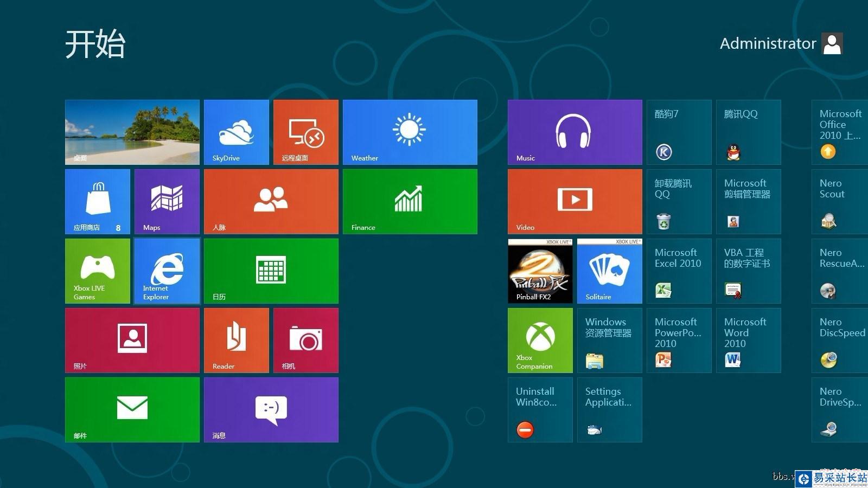The height and width of the screenshot is (488, 868).
Task: Launch the Maps tile
Action: [167, 202]
